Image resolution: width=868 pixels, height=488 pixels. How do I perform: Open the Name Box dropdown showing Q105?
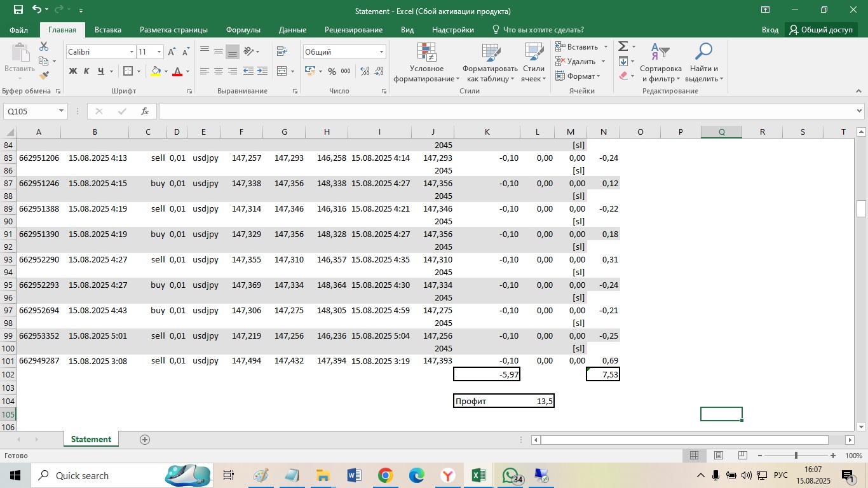(62, 111)
